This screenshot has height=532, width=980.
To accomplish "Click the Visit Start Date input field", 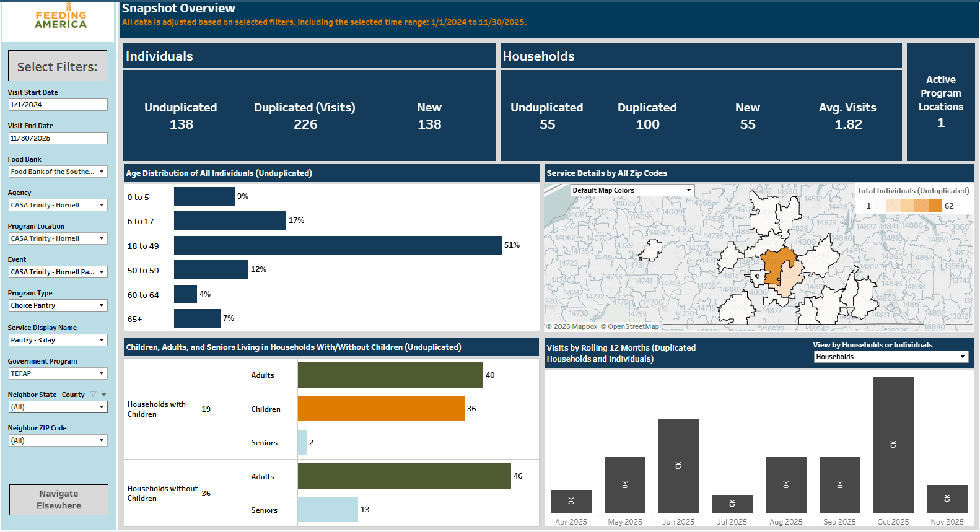I will [58, 105].
